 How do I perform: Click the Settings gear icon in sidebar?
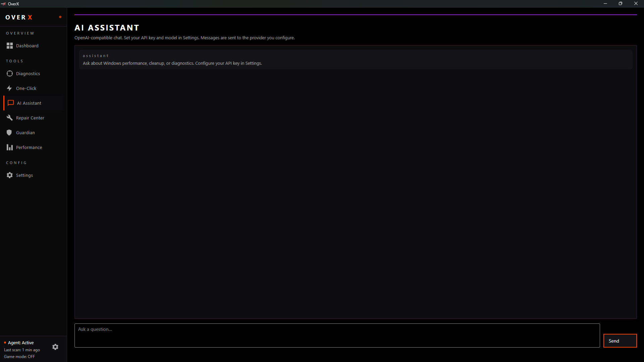pyautogui.click(x=9, y=175)
